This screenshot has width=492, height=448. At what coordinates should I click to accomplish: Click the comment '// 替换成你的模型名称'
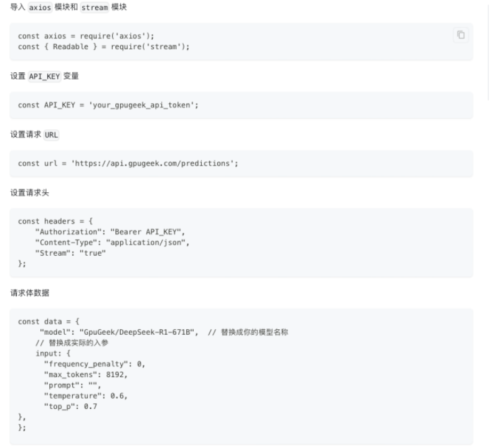pos(248,332)
